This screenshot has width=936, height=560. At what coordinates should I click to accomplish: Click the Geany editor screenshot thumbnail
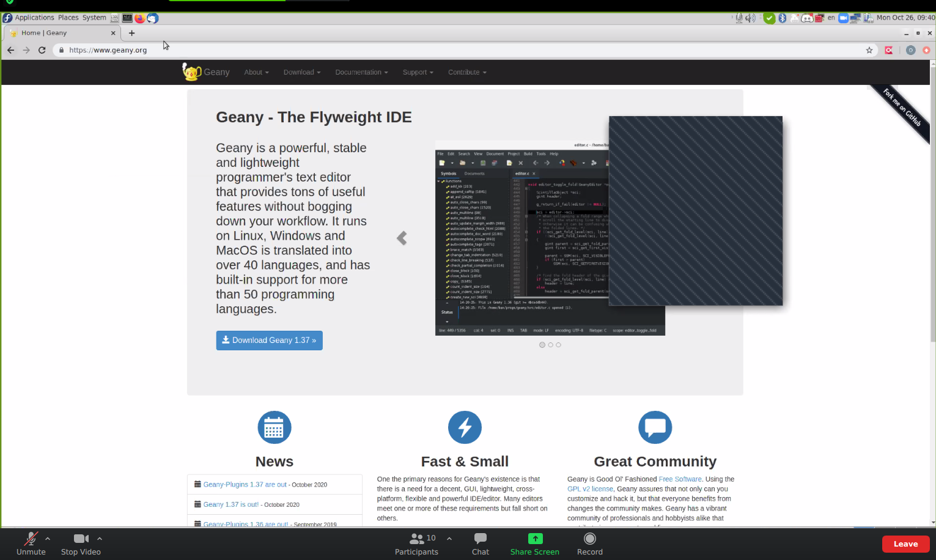point(550,238)
